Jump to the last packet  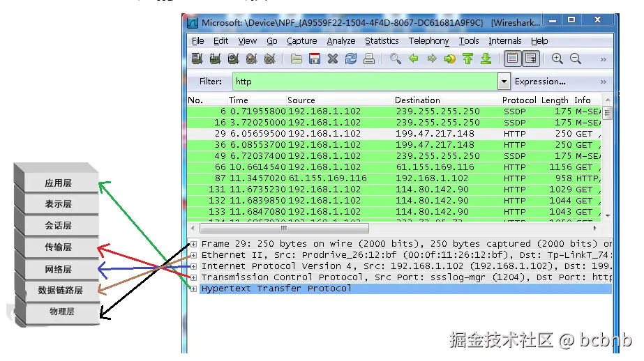coord(486,59)
